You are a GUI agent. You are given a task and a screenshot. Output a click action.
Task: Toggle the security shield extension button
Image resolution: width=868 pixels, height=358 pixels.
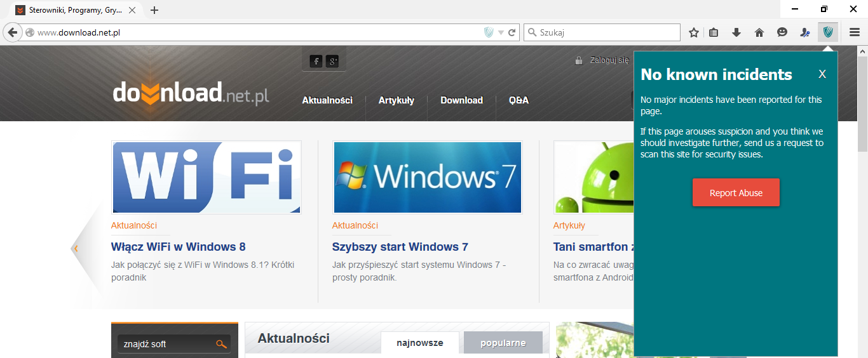(828, 32)
